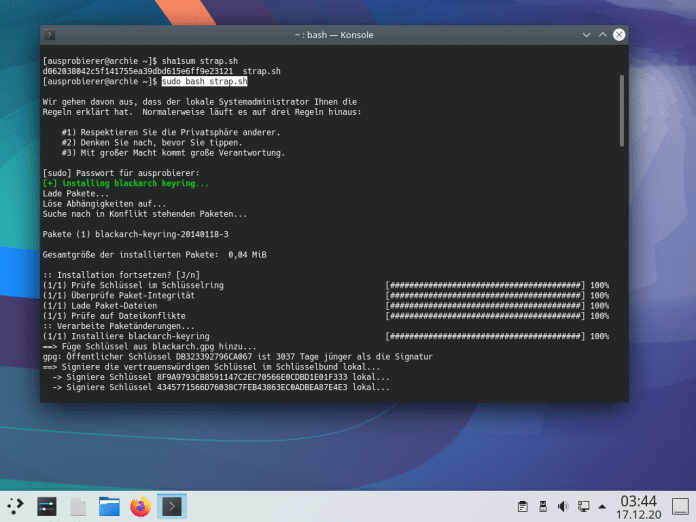
Task: Click the blank document icon in taskbar
Action: [x=79, y=506]
